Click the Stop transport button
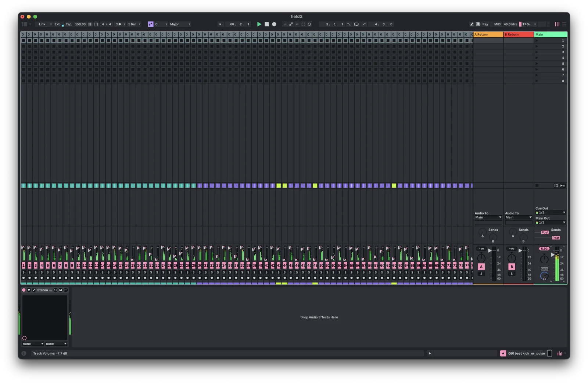This screenshot has width=588, height=383. pos(267,24)
